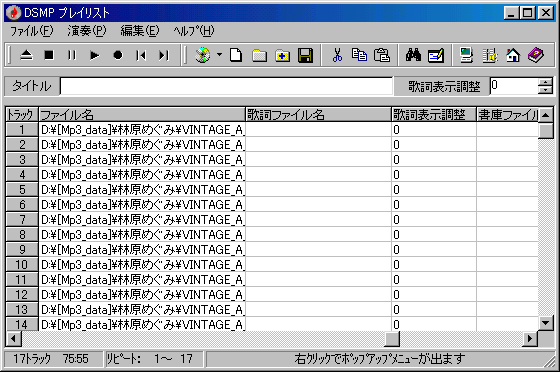The height and width of the screenshot is (372, 560).
Task: Select track row number 3
Action: [x=22, y=160]
